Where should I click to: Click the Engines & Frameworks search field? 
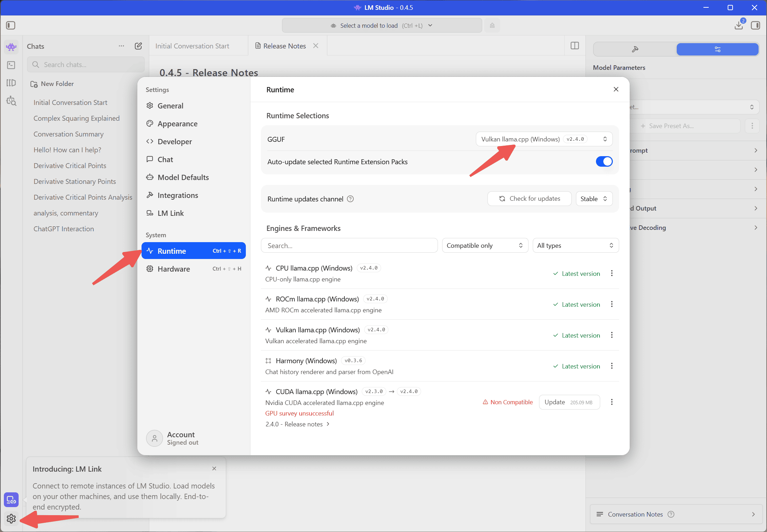point(349,245)
